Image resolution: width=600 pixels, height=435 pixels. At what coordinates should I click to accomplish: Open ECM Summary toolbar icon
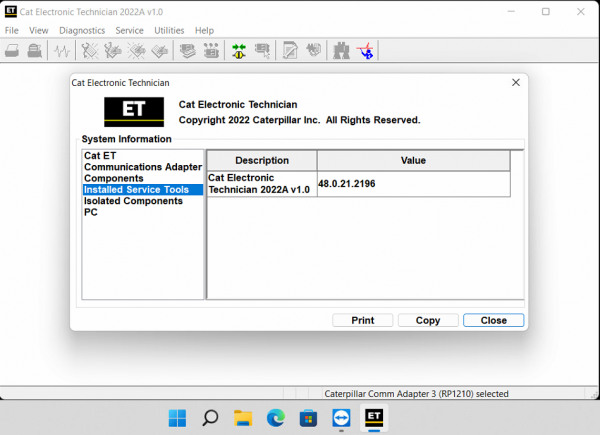[x=188, y=51]
